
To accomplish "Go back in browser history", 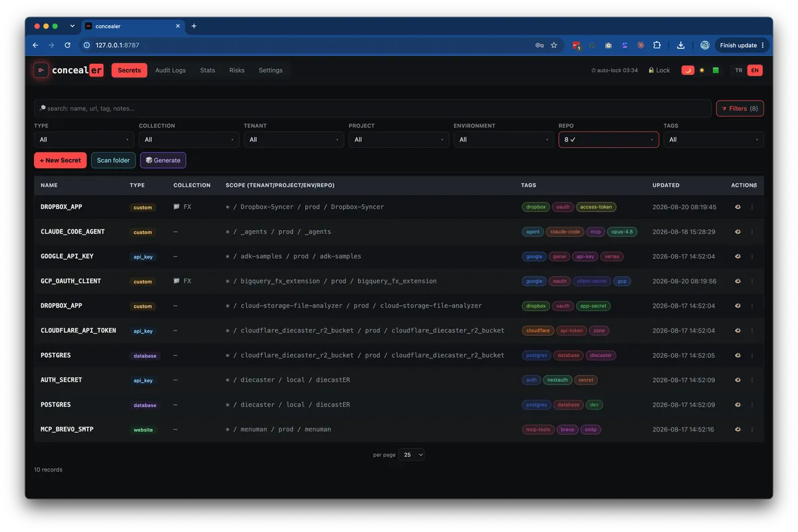I will click(x=36, y=45).
